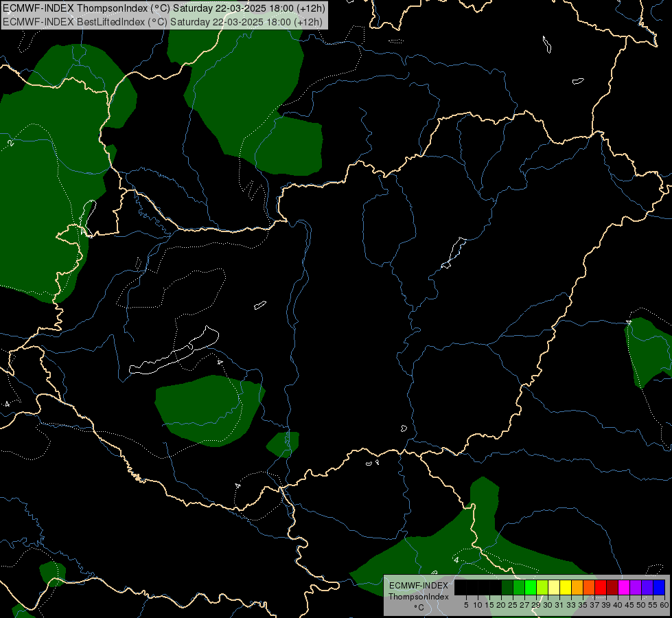The height and width of the screenshot is (618, 672).
Task: Click the ECMWF-INDEX ThompsonIndex legend title
Action: point(419,591)
